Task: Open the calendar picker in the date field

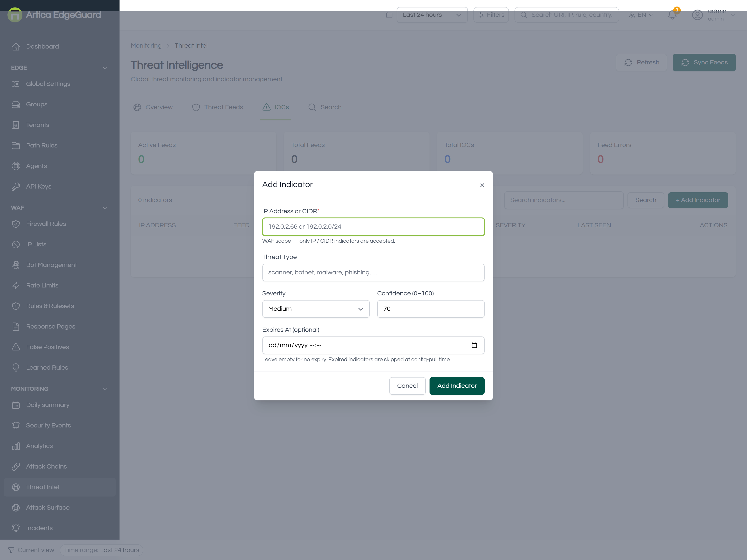Action: [474, 345]
